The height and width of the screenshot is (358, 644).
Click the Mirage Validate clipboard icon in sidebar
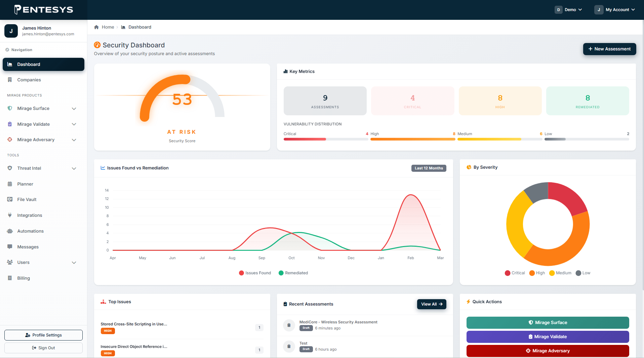10,124
